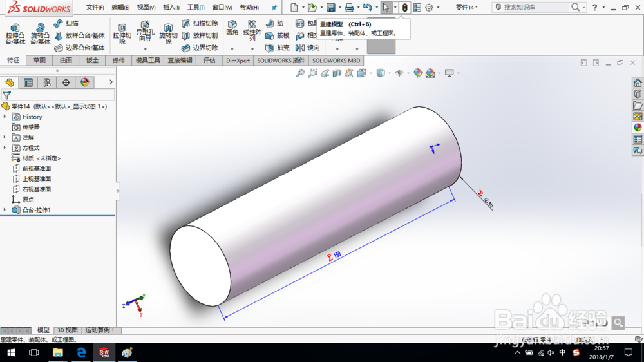Choose the 抽壳 shell tool
644x362 pixels.
pos(278,48)
